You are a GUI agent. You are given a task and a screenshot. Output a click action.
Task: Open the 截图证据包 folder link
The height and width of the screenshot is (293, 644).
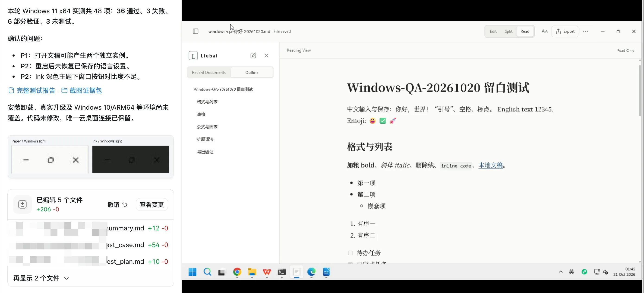click(x=82, y=91)
